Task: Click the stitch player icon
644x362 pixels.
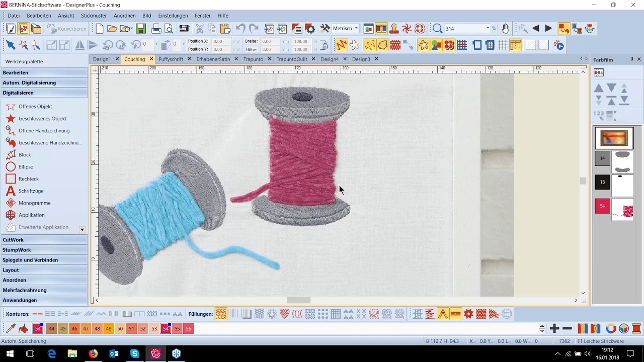Action: 559,45
